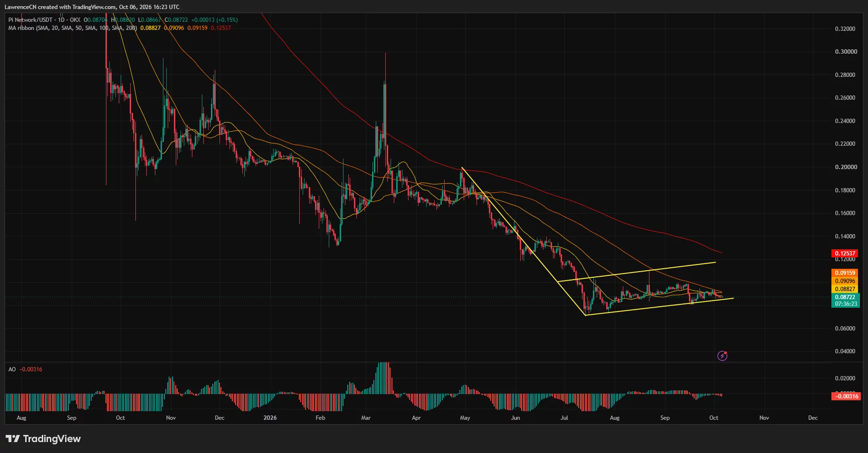Click the MA ribbon indicator legend
The width and height of the screenshot is (868, 453).
click(73, 28)
